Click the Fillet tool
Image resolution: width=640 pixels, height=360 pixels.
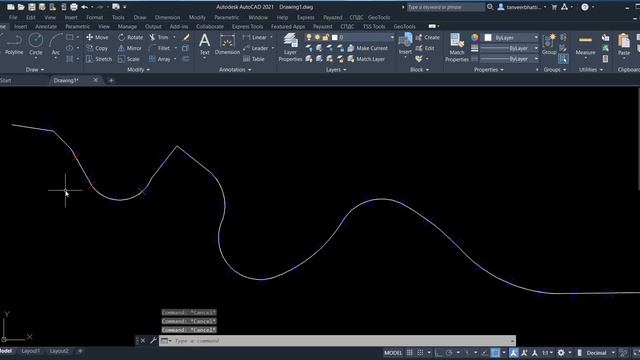pos(159,48)
